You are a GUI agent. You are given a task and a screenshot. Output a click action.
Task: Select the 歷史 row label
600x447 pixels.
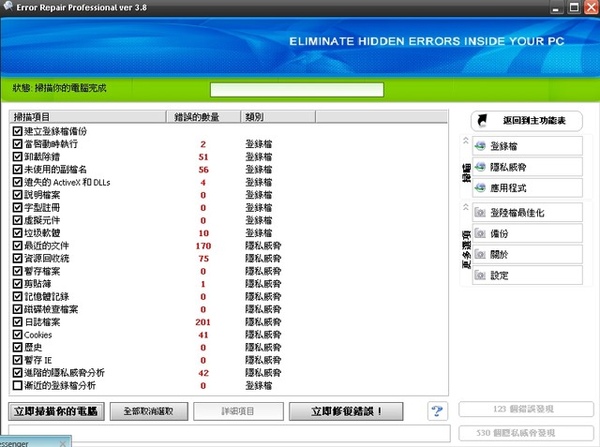tap(33, 347)
